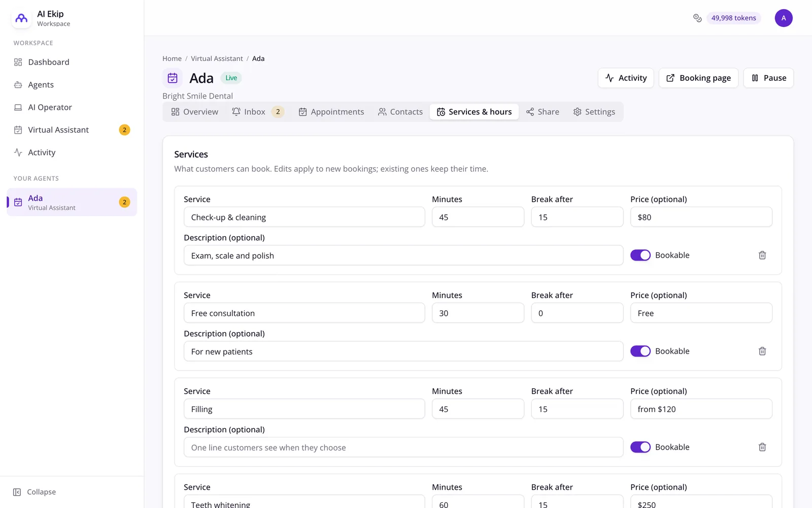Screen dimensions: 812x508
Task: Open the Share tab
Action: tap(543, 112)
